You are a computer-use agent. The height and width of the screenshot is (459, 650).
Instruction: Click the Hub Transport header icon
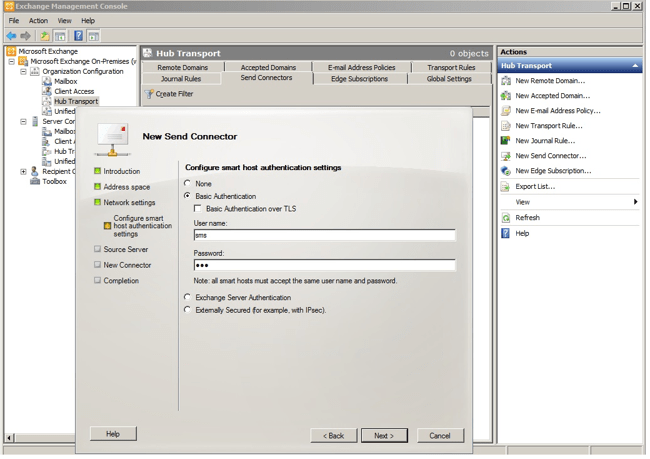coord(148,53)
